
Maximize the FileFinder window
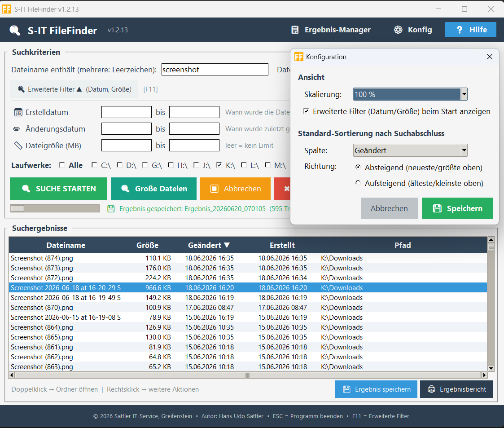(465, 9)
